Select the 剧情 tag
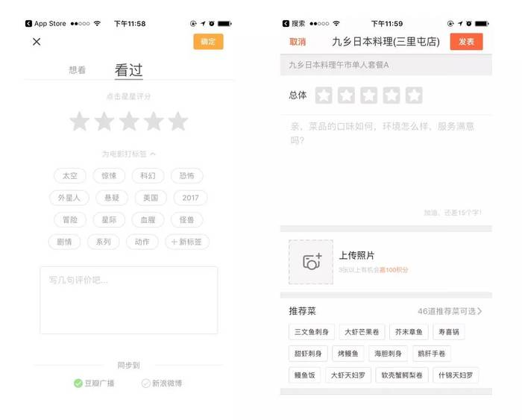522x420 pixels. tap(64, 242)
